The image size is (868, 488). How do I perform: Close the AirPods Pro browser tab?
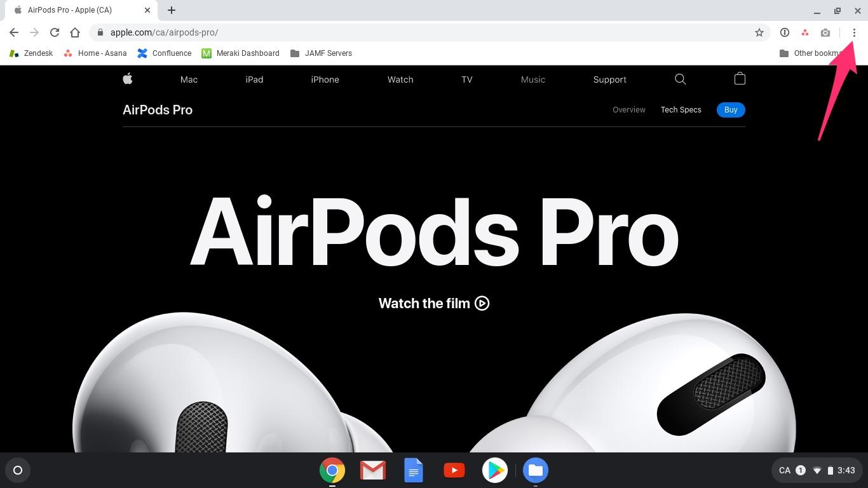point(147,10)
